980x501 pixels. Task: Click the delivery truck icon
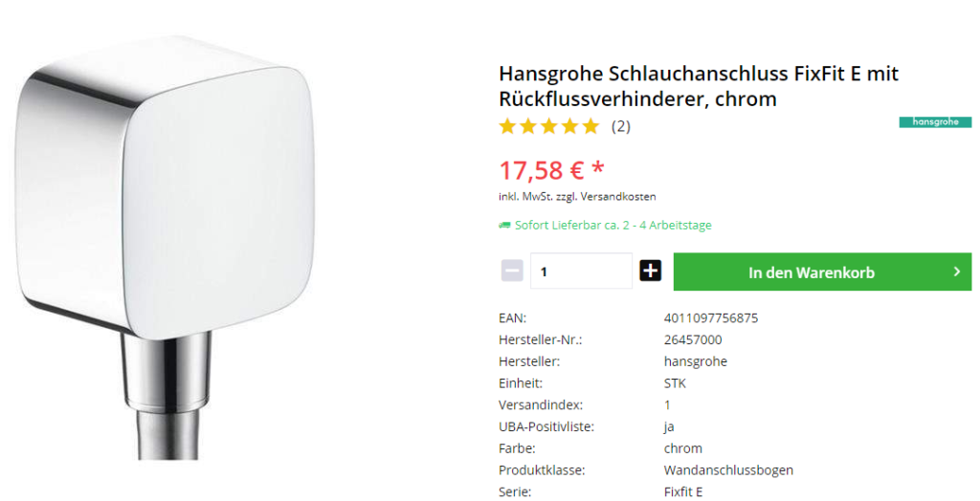504,226
